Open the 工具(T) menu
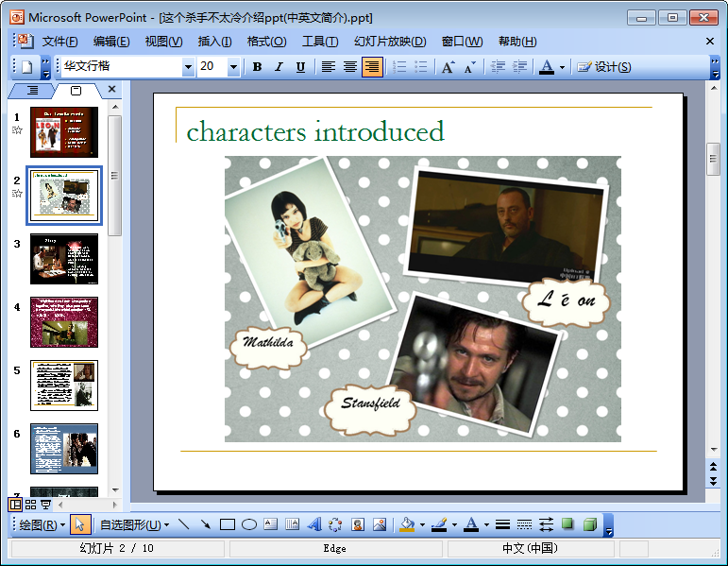 click(x=320, y=42)
